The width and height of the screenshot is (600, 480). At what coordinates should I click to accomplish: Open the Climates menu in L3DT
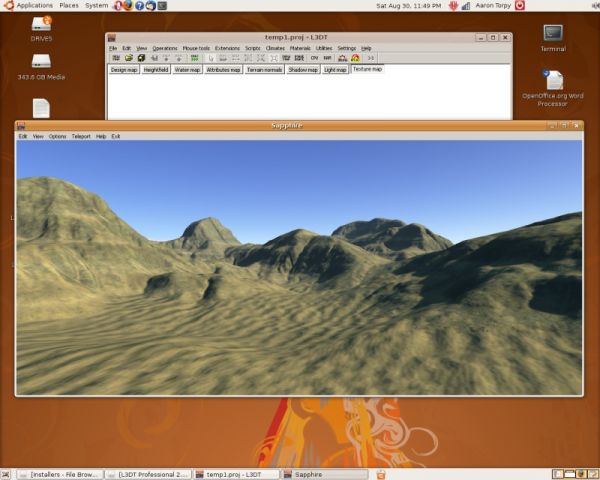(x=275, y=48)
